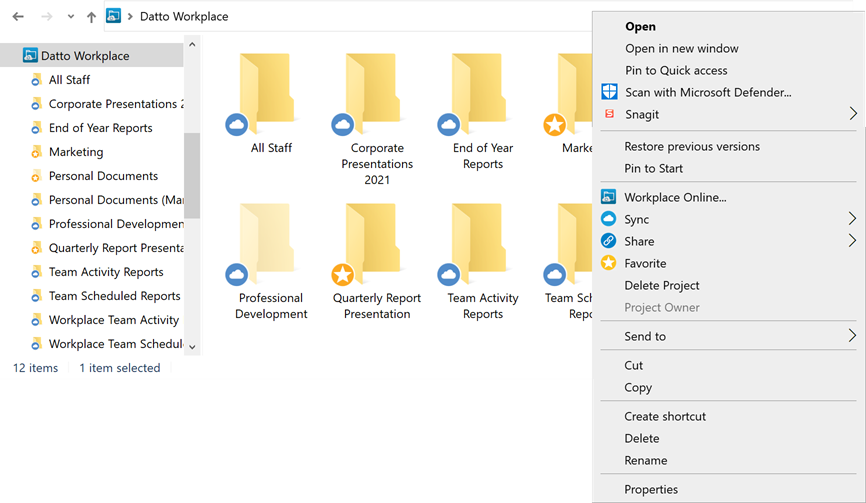Click the Up one level arrow
Image resolution: width=866 pixels, height=503 pixels.
click(x=91, y=17)
